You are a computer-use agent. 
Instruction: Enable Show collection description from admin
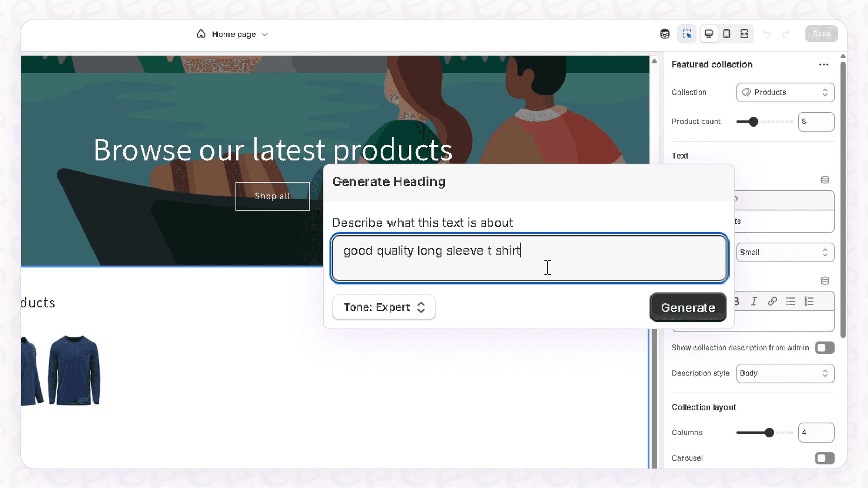(x=825, y=348)
